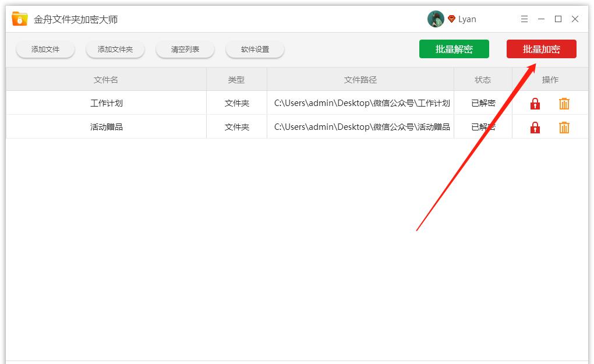Click the 添加文件 button

tap(45, 49)
